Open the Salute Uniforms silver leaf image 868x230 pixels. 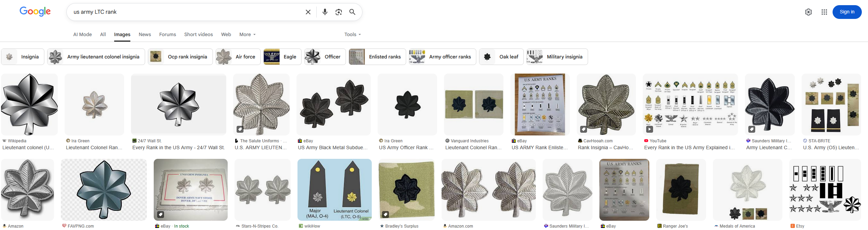(261, 104)
